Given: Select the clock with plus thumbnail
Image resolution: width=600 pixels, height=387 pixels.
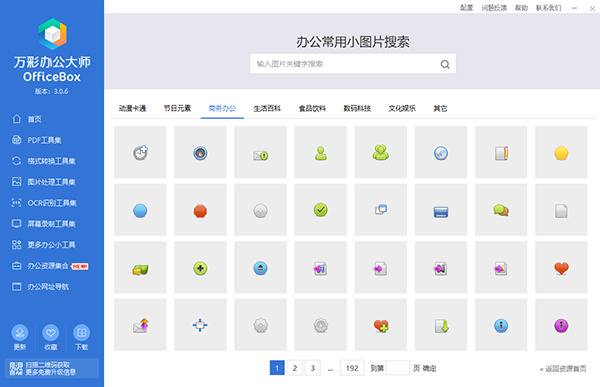Looking at the screenshot, I should tap(140, 152).
